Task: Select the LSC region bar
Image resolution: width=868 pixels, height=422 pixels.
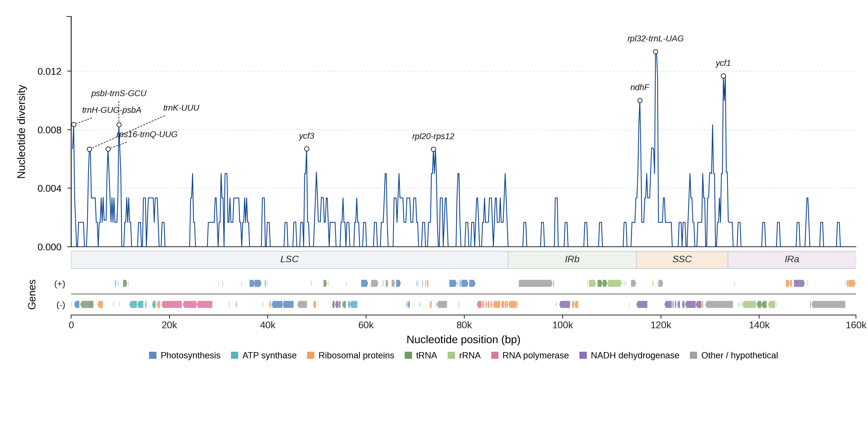Action: [289, 260]
